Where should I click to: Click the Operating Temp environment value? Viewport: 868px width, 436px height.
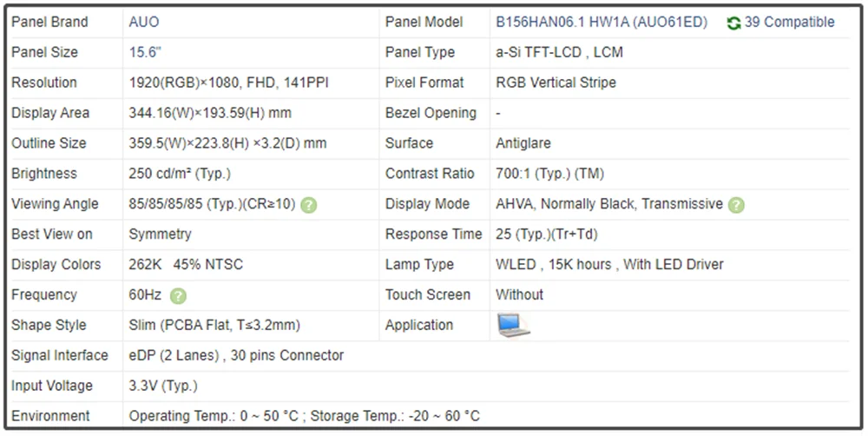[x=304, y=416]
